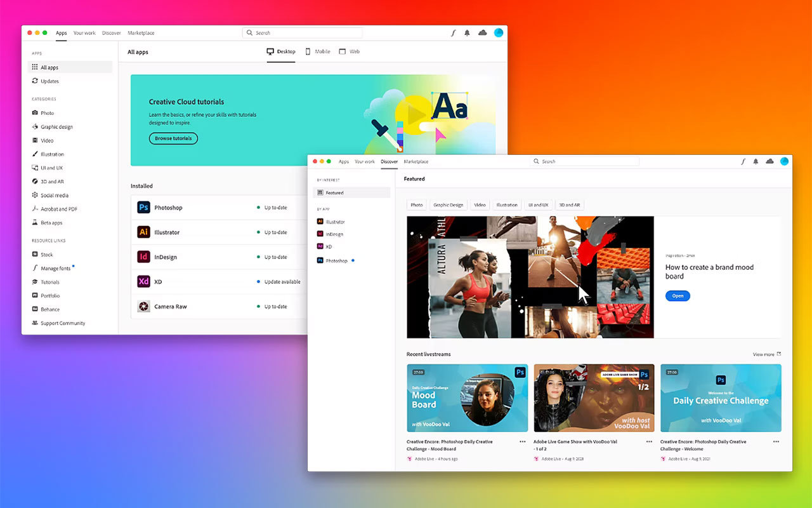Click the notification bell icon
Viewport: 812px width, 508px height.
coord(756,161)
